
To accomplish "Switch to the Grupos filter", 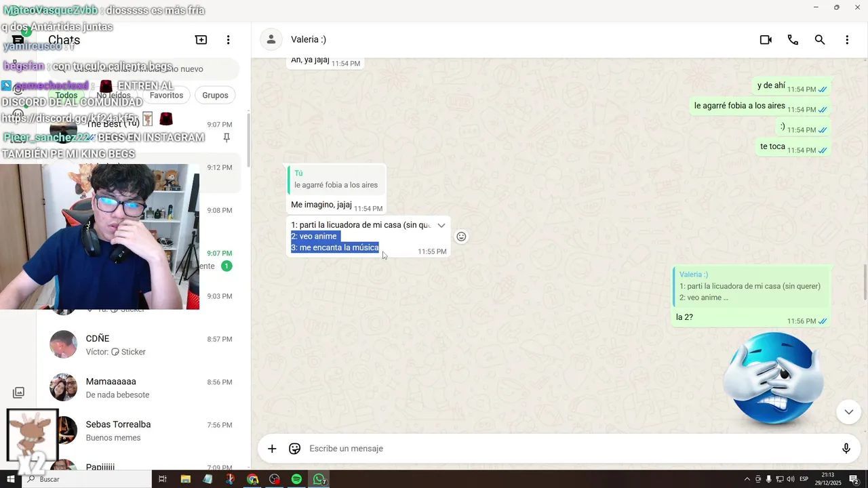I will point(215,95).
